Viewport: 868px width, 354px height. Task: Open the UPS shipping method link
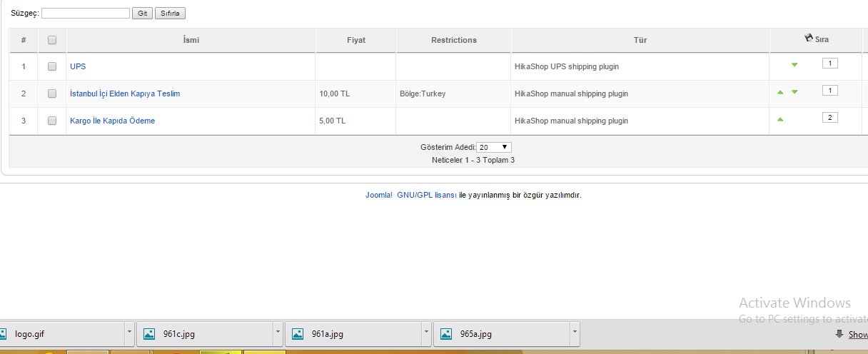click(x=78, y=66)
